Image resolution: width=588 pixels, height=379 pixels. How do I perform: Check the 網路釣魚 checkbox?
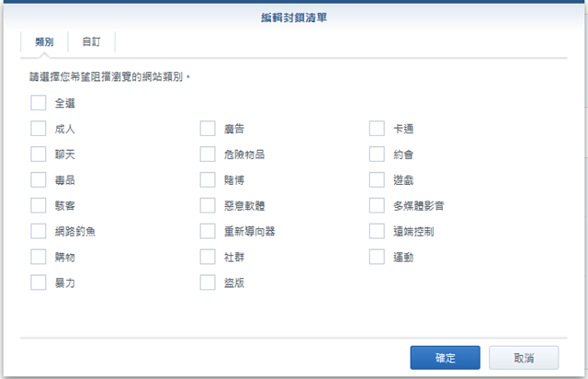tap(39, 231)
